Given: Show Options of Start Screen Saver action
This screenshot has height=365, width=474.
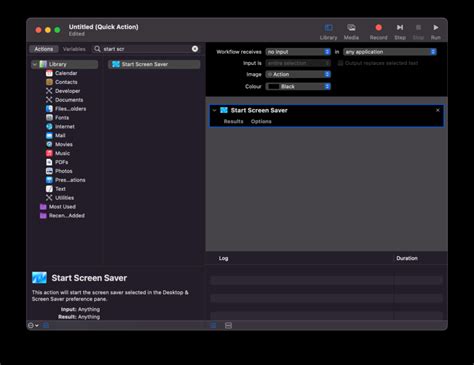Looking at the screenshot, I should pyautogui.click(x=261, y=121).
